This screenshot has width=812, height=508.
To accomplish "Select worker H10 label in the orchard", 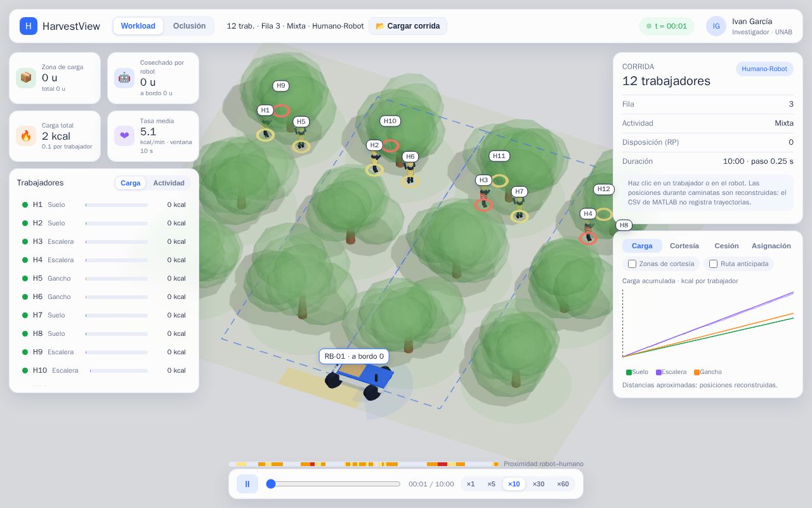I will [x=390, y=121].
